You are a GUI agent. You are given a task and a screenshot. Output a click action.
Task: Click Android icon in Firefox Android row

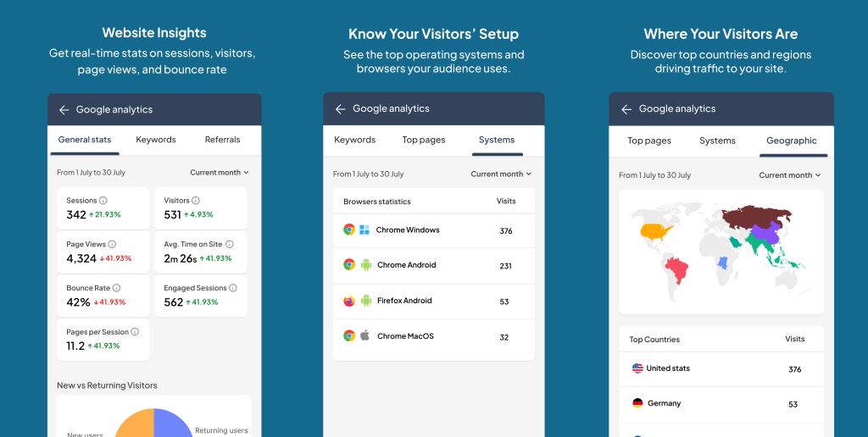pyautogui.click(x=366, y=301)
